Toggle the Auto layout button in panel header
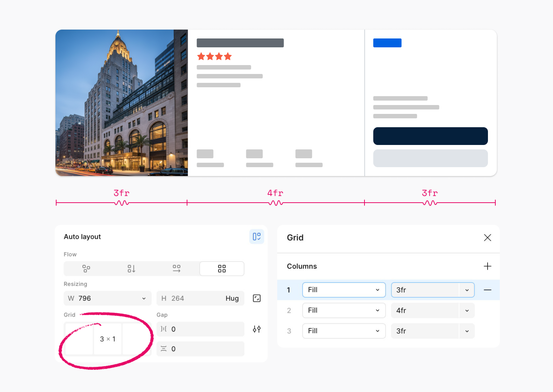Viewport: 553px width, 392px height. pyautogui.click(x=257, y=237)
